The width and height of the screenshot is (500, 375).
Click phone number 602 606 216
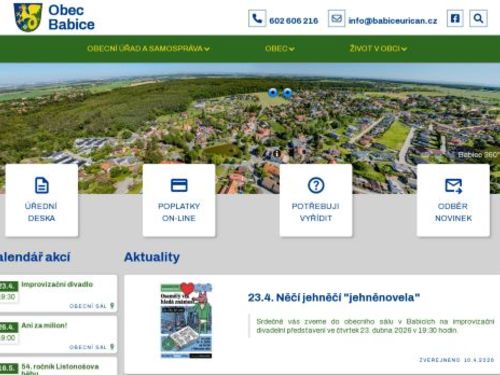click(x=294, y=21)
